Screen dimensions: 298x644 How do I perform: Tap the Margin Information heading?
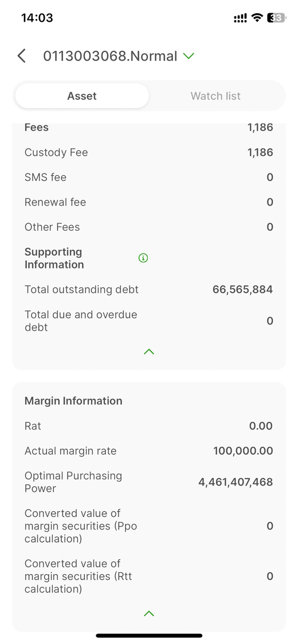click(x=73, y=401)
